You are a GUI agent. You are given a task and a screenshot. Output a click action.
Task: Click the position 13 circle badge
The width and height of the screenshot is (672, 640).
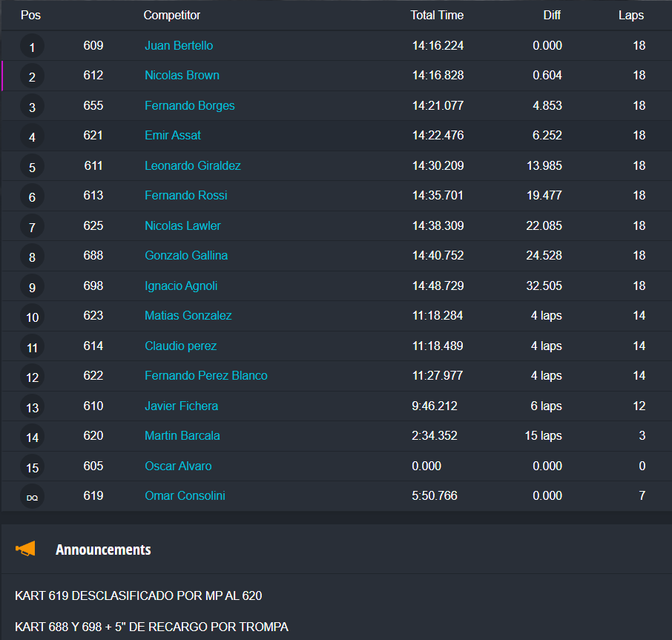32,407
